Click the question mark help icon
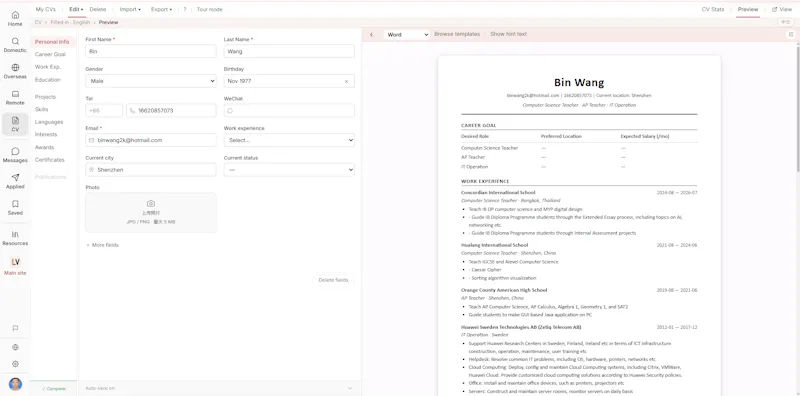 pyautogui.click(x=185, y=9)
